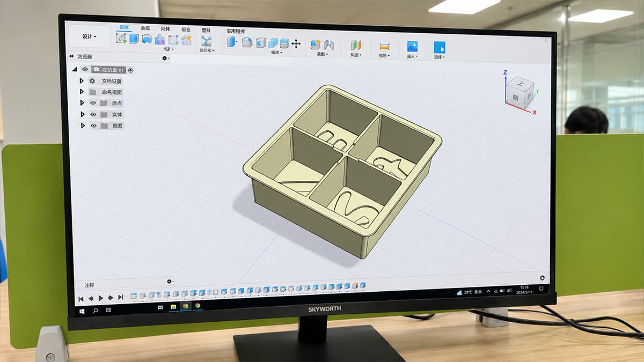Image resolution: width=644 pixels, height=362 pixels.
Task: Select the Extrude tool icon
Action: (x=134, y=39)
